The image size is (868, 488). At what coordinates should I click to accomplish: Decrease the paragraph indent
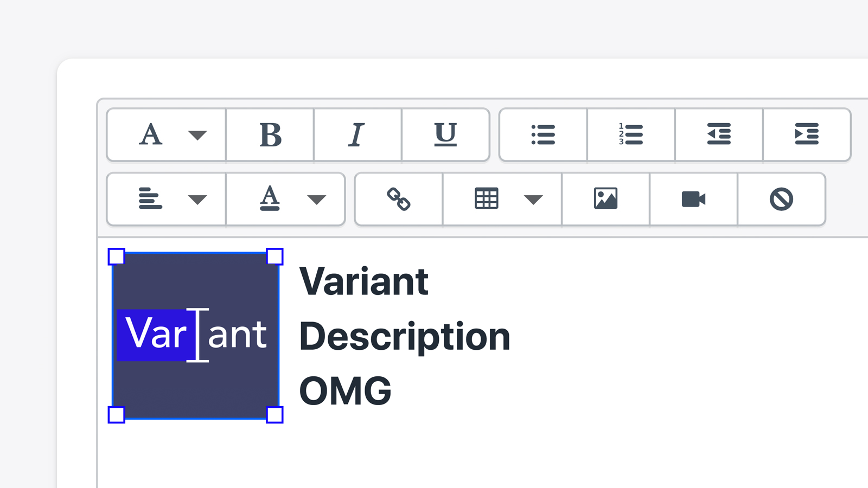pyautogui.click(x=719, y=135)
